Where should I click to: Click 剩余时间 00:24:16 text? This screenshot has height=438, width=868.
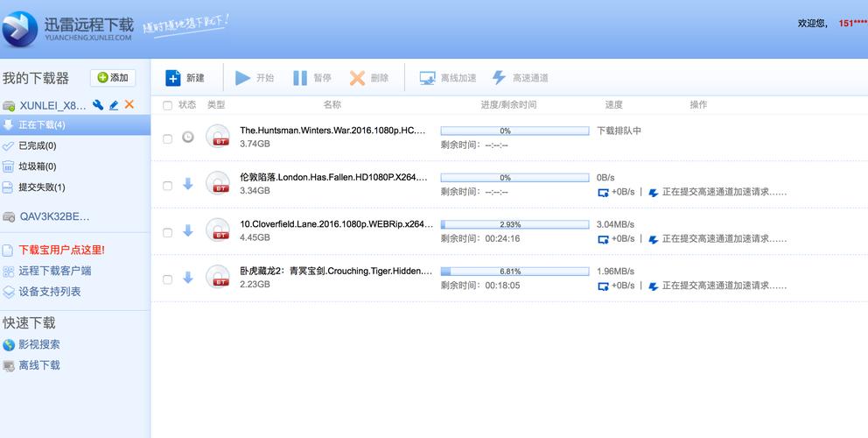(480, 239)
